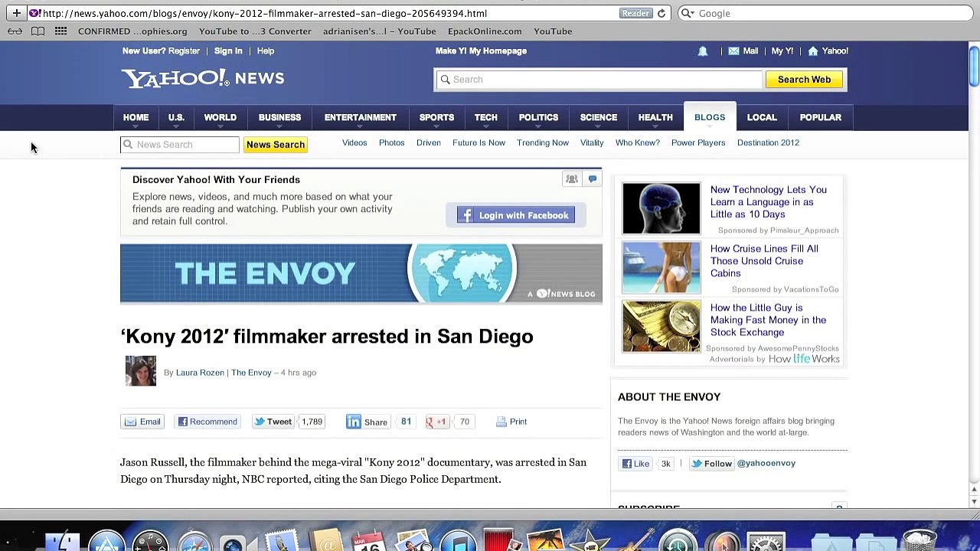Click the Register link for new users
980x551 pixels.
[x=184, y=51]
